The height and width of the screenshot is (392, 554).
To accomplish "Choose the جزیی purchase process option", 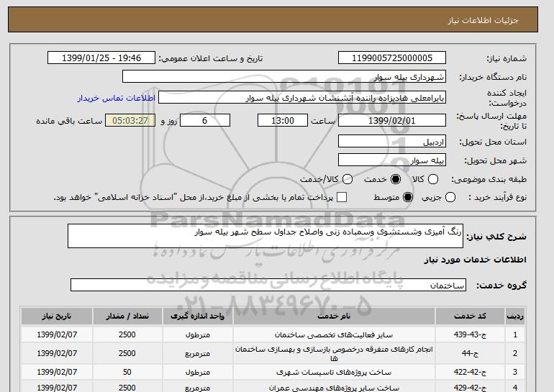I will (450, 197).
